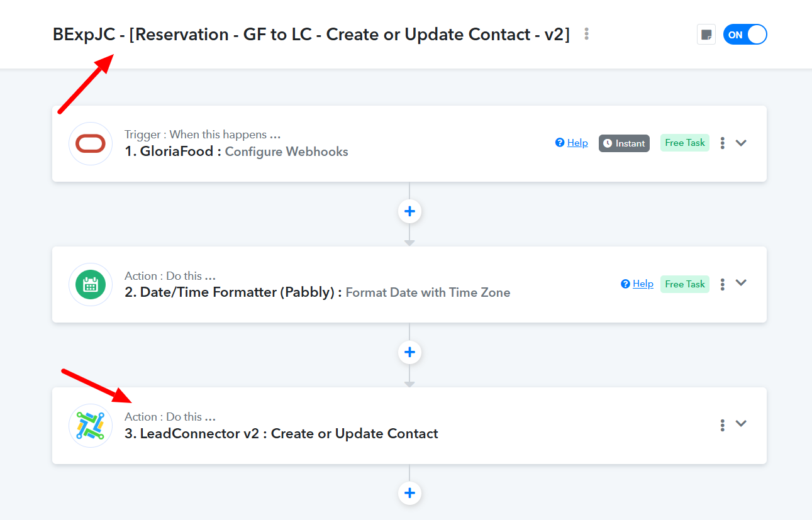The height and width of the screenshot is (520, 812).
Task: Open Help link on GloriaFood step
Action: coord(572,143)
